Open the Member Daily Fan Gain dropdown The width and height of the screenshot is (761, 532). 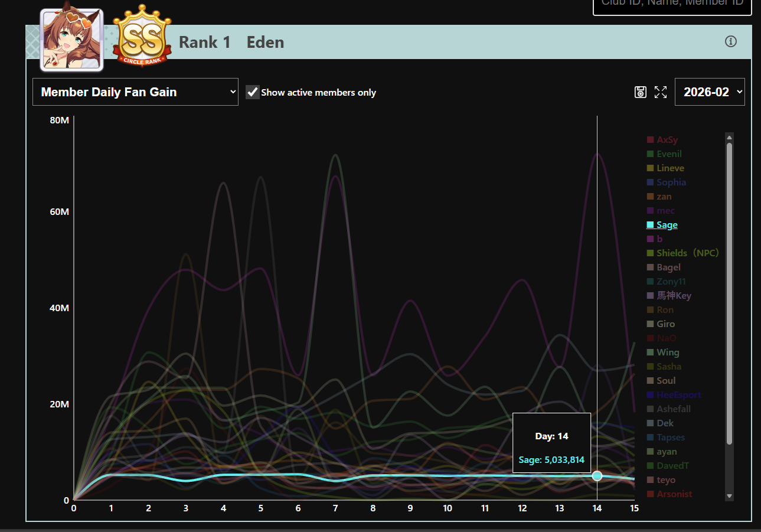[x=135, y=92]
